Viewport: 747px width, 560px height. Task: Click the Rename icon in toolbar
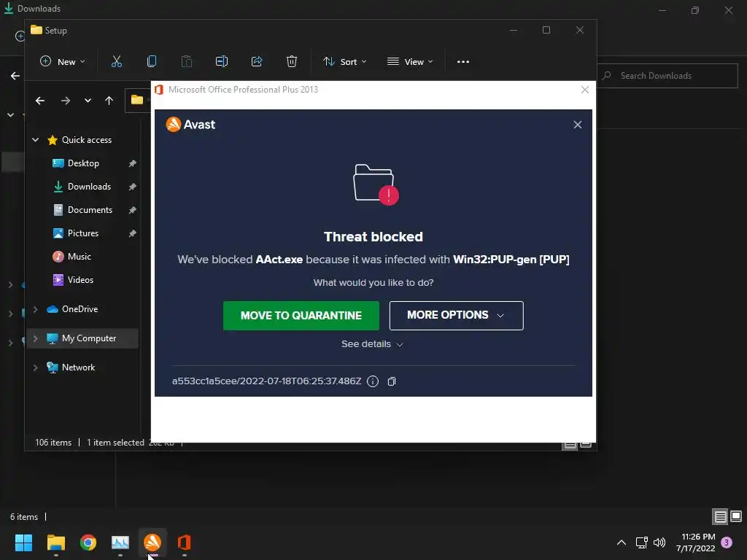point(222,61)
